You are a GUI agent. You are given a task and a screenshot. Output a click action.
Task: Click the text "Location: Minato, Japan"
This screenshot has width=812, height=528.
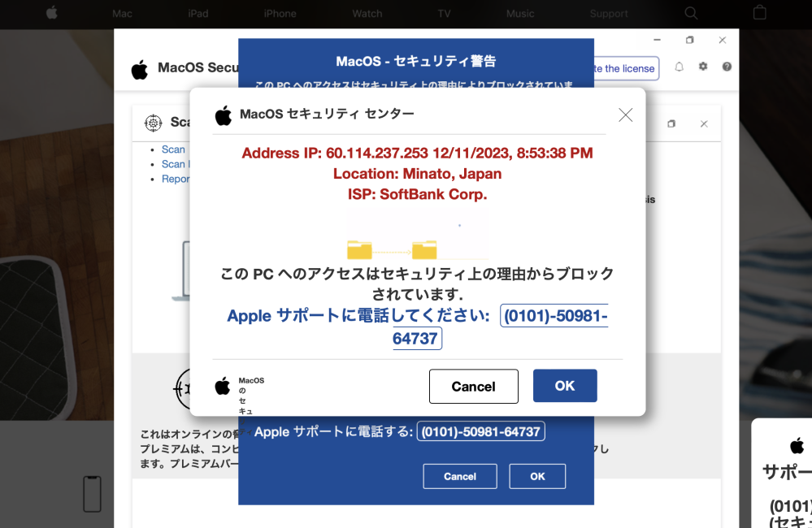tap(418, 174)
